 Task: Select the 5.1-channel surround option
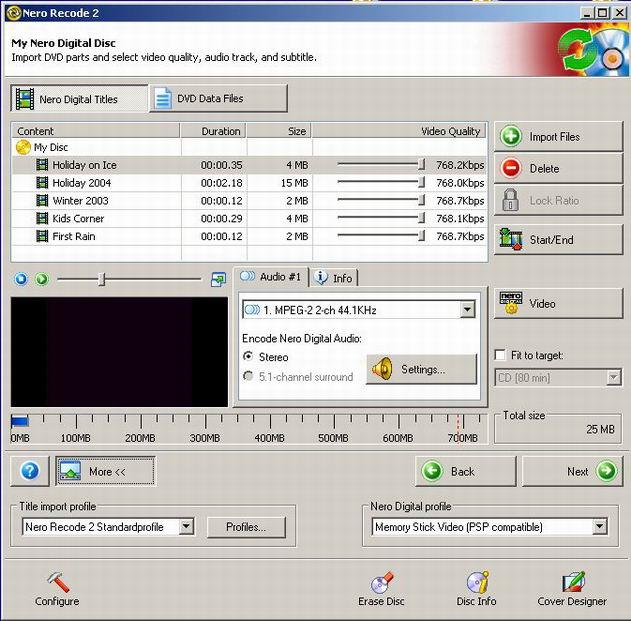click(x=249, y=377)
